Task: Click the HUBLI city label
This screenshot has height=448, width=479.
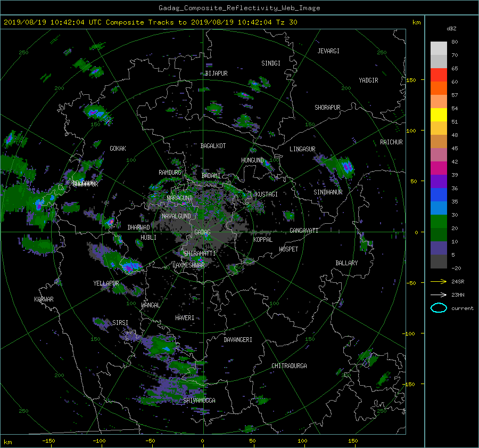Action: [148, 238]
